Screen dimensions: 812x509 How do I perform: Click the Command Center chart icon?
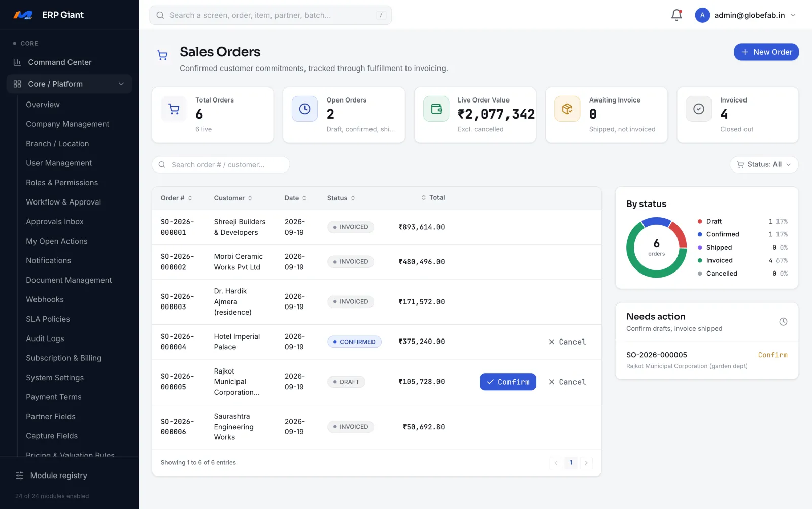17,62
